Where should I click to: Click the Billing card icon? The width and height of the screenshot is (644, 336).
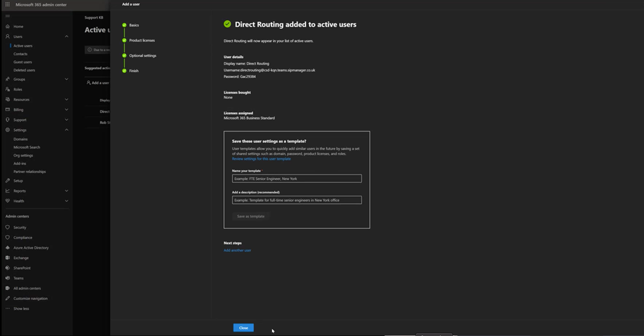[8, 110]
